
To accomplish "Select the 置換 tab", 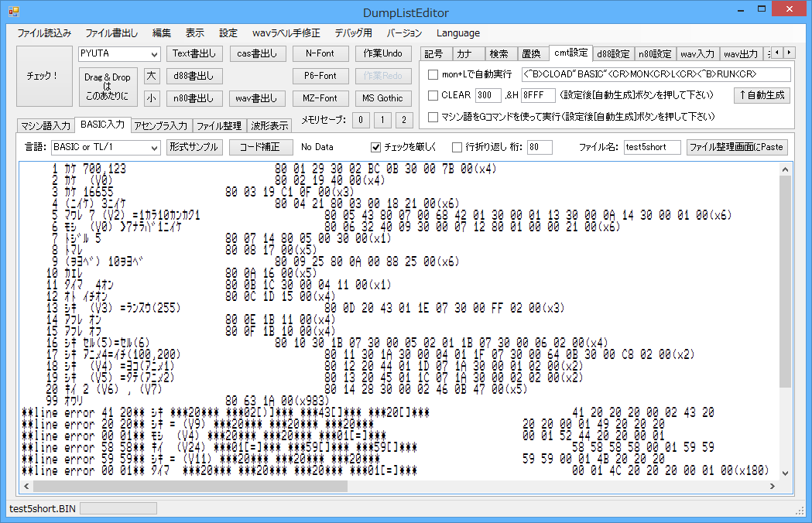I will pos(531,54).
